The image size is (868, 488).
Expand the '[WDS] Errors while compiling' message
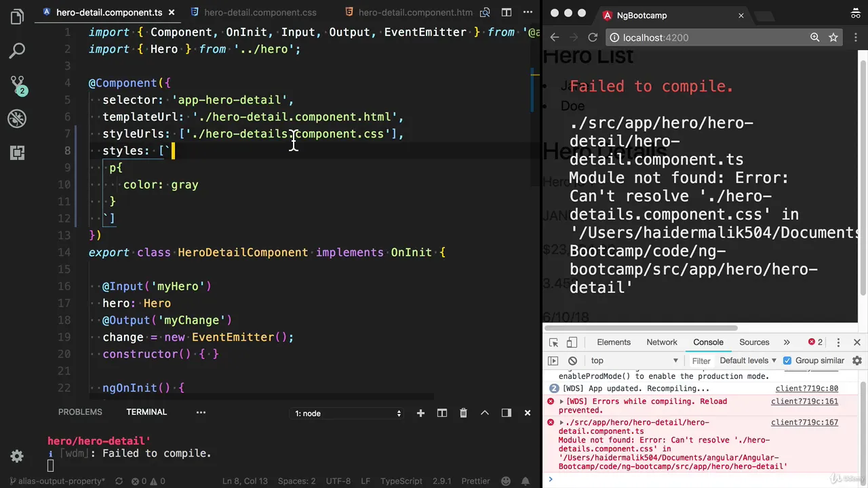pyautogui.click(x=561, y=401)
